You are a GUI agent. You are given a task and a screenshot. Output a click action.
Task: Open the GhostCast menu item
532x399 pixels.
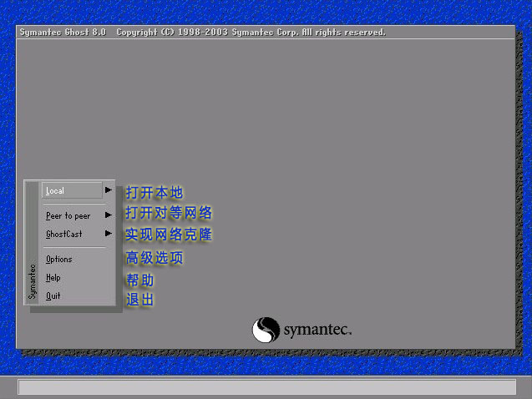(63, 234)
